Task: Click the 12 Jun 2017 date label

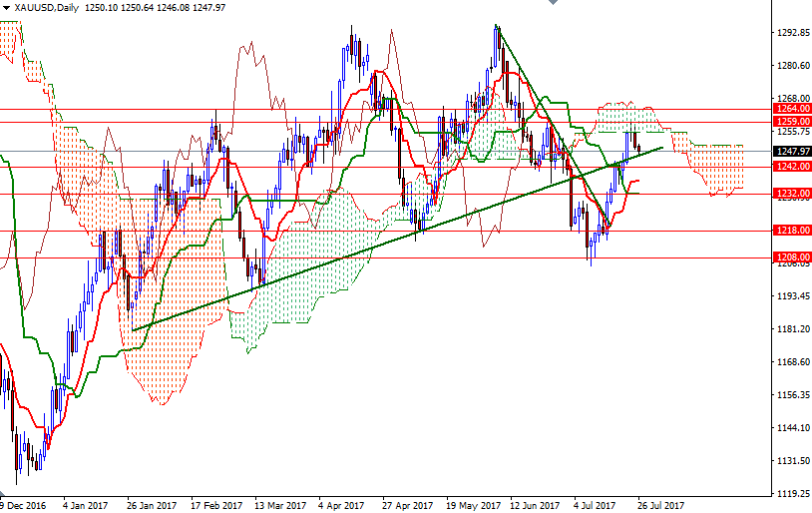Action: (x=535, y=506)
